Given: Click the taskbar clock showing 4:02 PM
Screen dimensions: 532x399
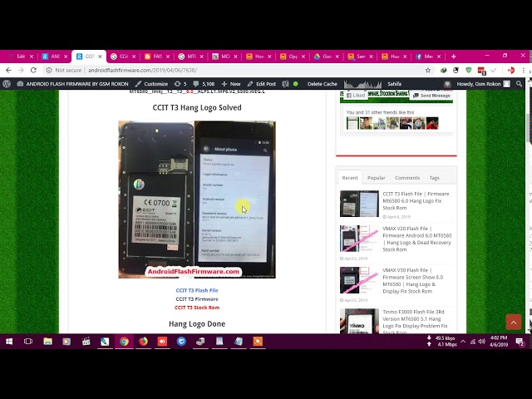Looking at the screenshot, I should (499, 342).
